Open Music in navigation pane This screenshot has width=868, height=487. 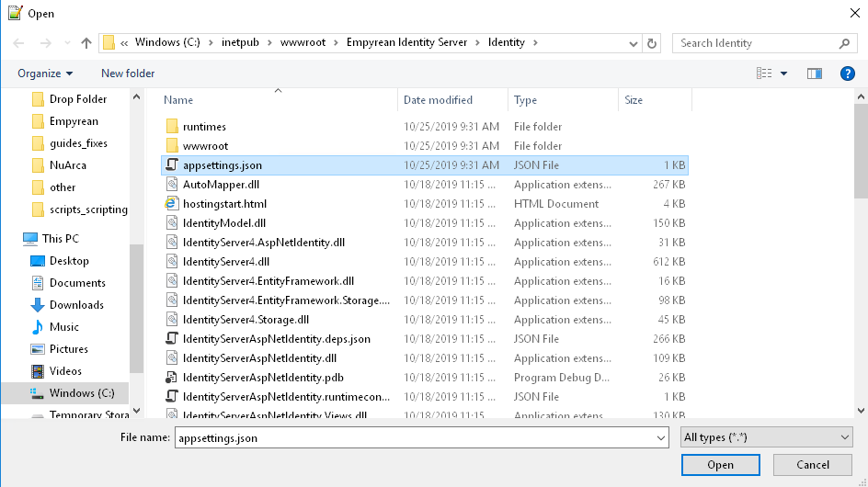tap(64, 327)
